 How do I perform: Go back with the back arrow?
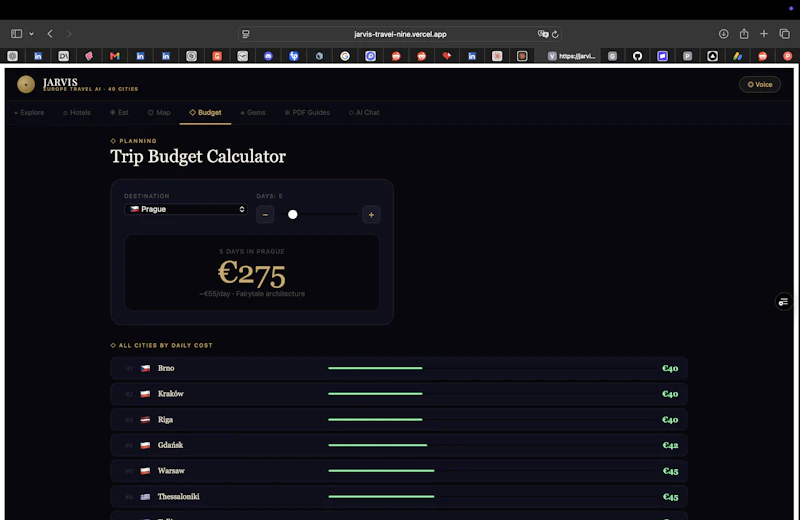(50, 34)
